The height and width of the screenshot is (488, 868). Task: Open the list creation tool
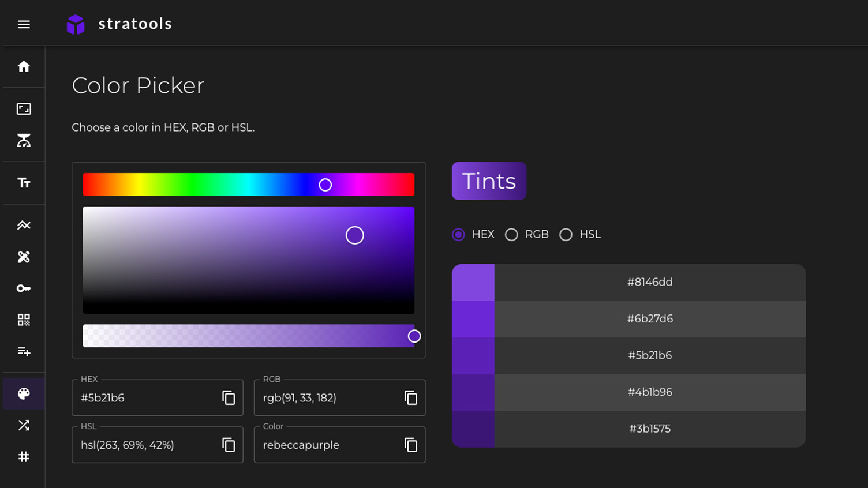(x=23, y=352)
